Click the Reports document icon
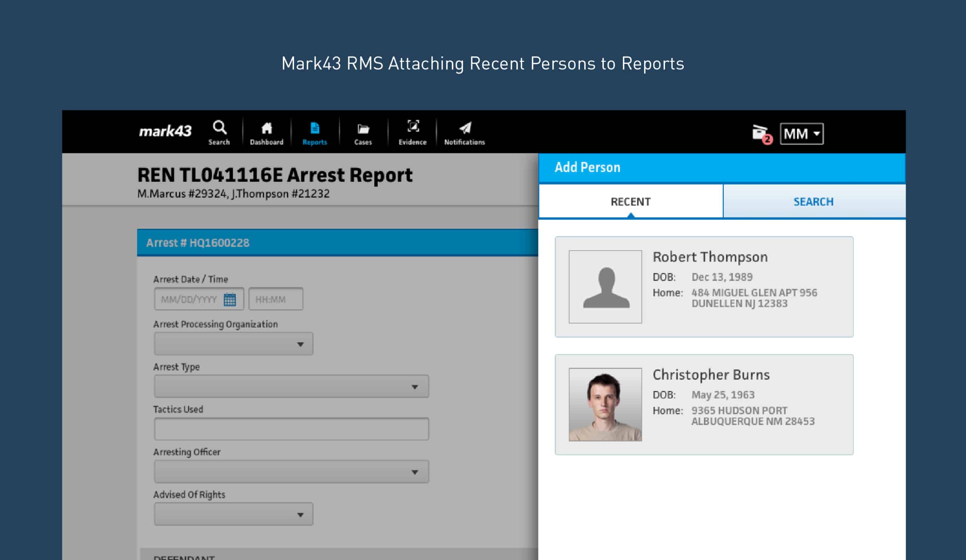Screen dimensions: 966x560 tap(314, 128)
